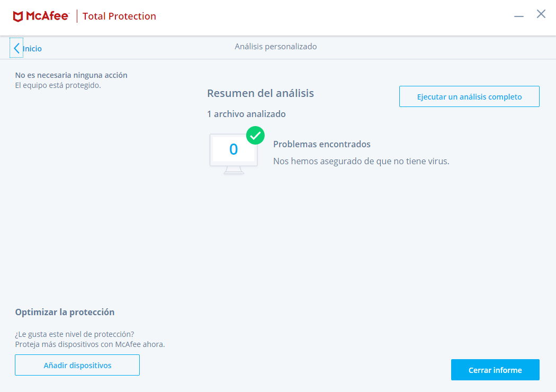The image size is (556, 392).
Task: Click No es necesaria ninguna acción status
Action: (71, 75)
